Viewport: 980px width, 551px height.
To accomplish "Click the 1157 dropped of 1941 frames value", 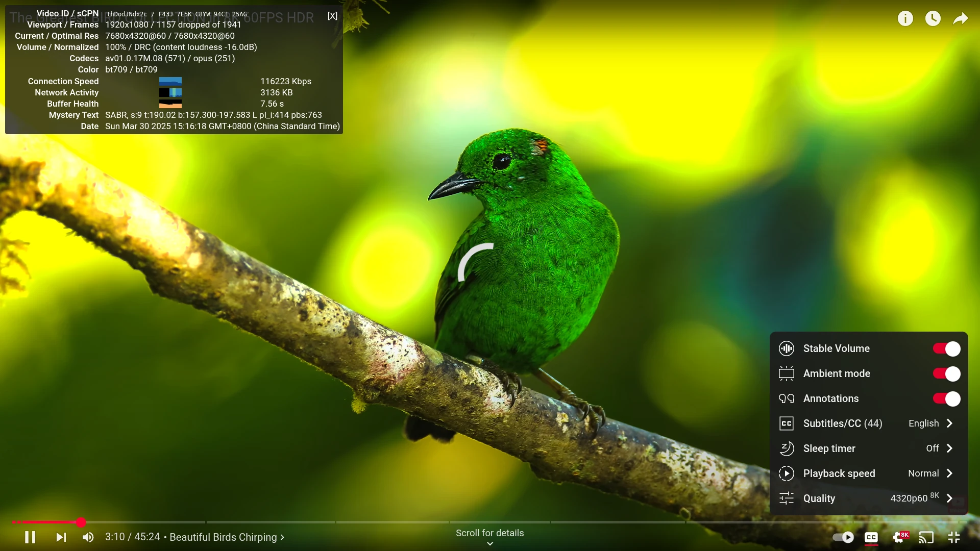I will click(x=199, y=24).
